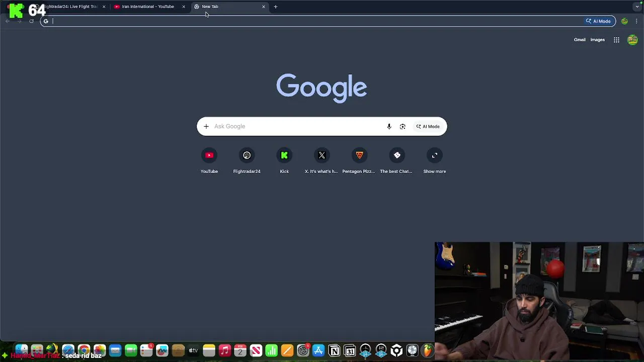Open the X shortcut tile
Screen dimensions: 644x362
click(x=321, y=161)
